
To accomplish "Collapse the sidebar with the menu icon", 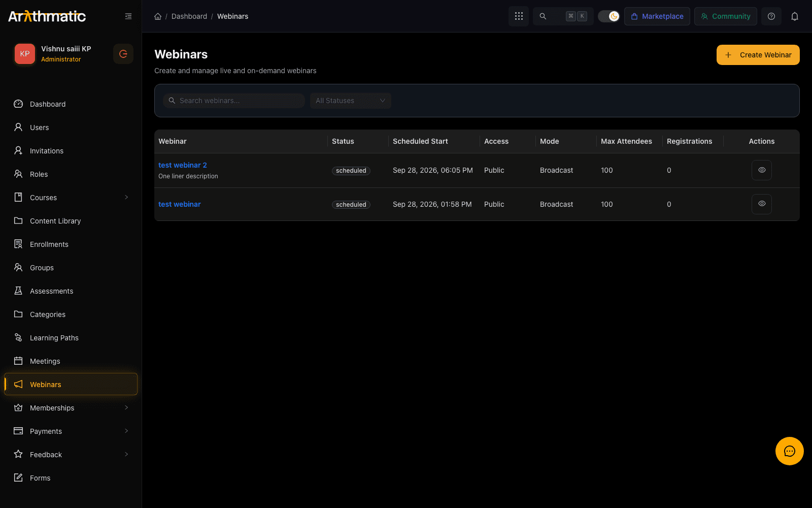I will point(128,16).
